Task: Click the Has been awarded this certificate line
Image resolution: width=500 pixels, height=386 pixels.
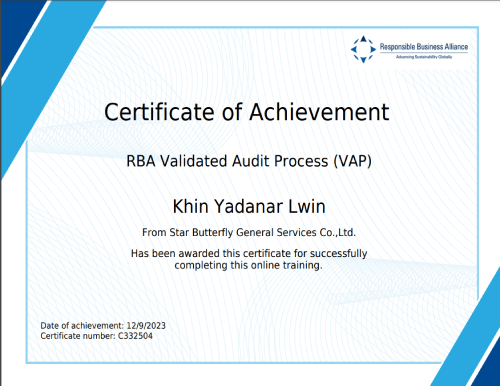Action: click(x=249, y=253)
